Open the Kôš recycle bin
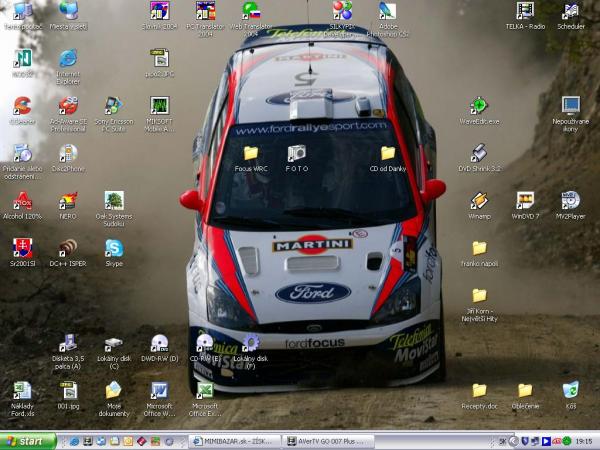 coord(570,390)
